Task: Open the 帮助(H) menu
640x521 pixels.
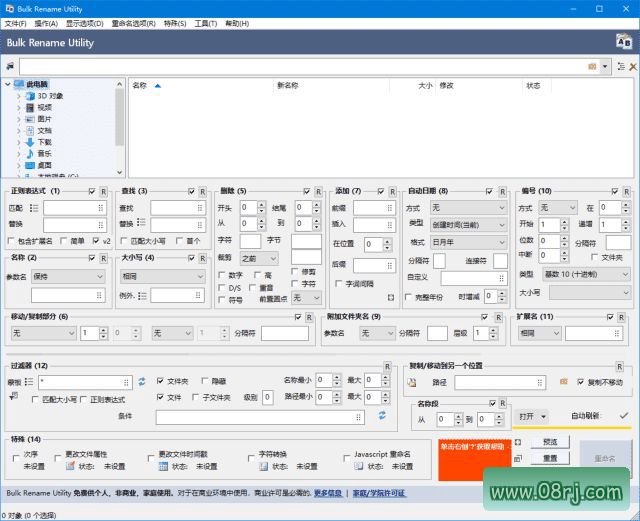Action: 237,24
